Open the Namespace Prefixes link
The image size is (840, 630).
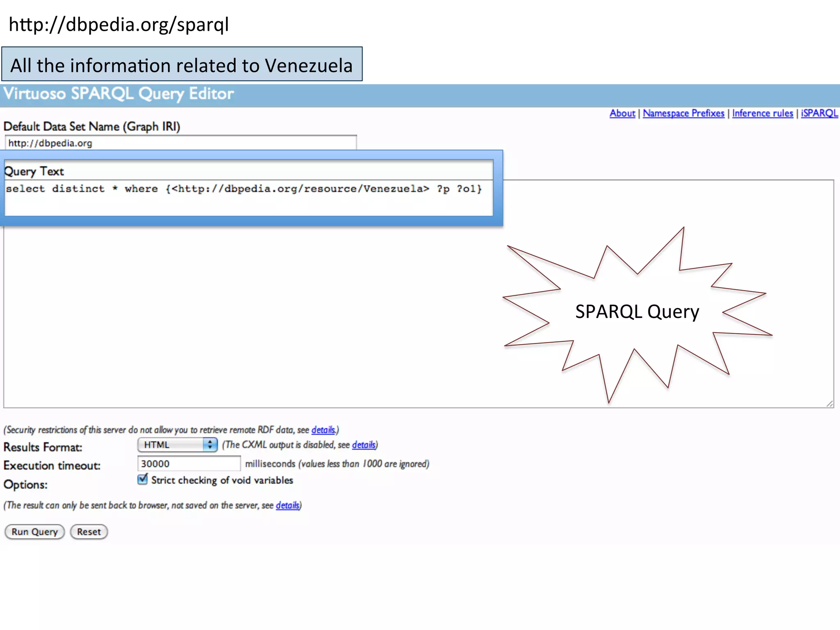(683, 113)
